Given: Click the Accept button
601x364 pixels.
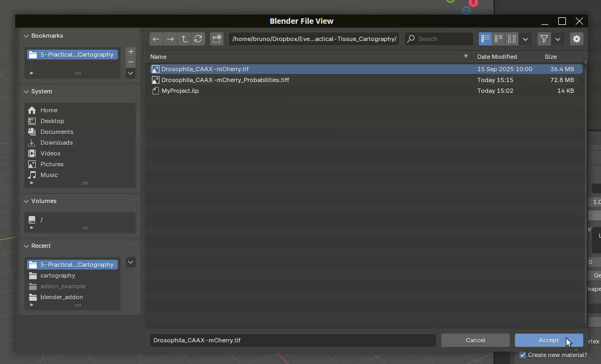Looking at the screenshot, I should click(x=549, y=340).
